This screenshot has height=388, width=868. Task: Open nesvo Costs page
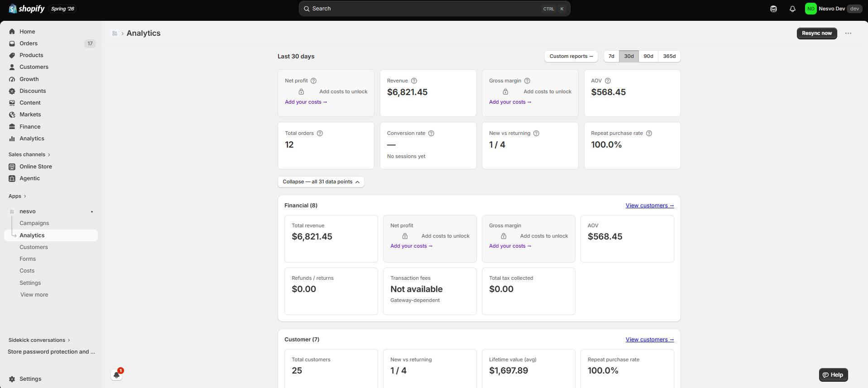(x=27, y=271)
